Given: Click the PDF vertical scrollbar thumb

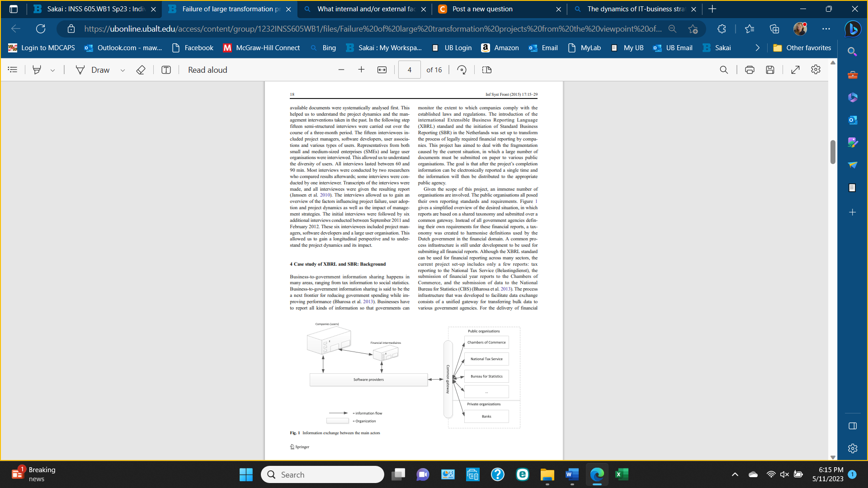Looking at the screenshot, I should pyautogui.click(x=833, y=152).
